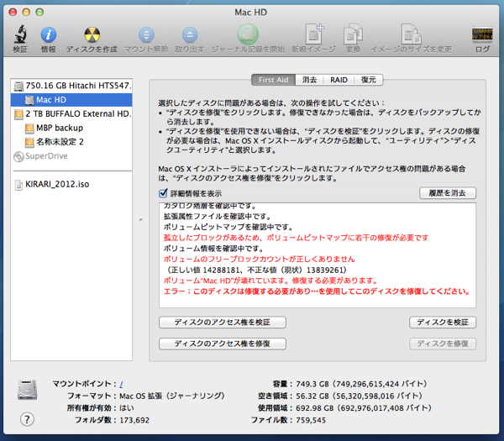Click the ディスクを検証 button

click(x=443, y=322)
